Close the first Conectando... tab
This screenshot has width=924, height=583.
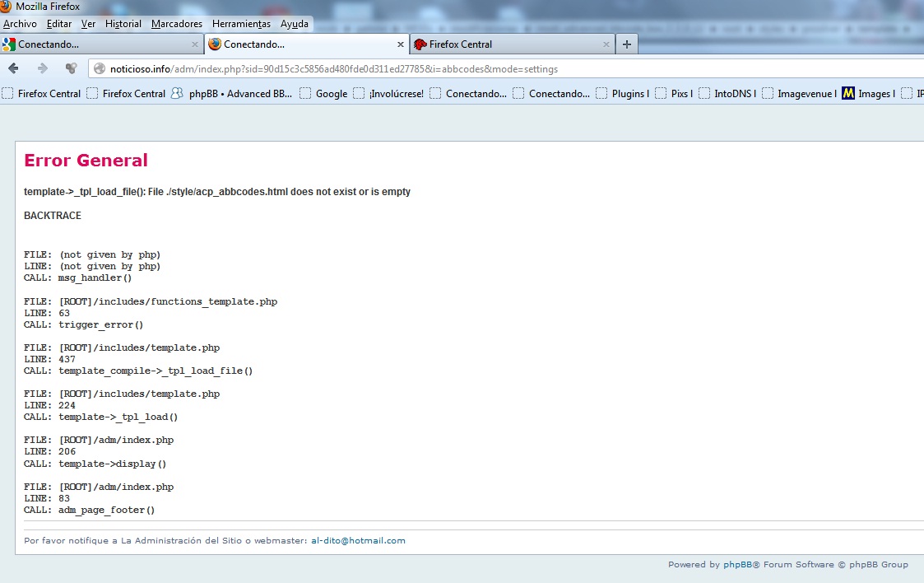(195, 44)
